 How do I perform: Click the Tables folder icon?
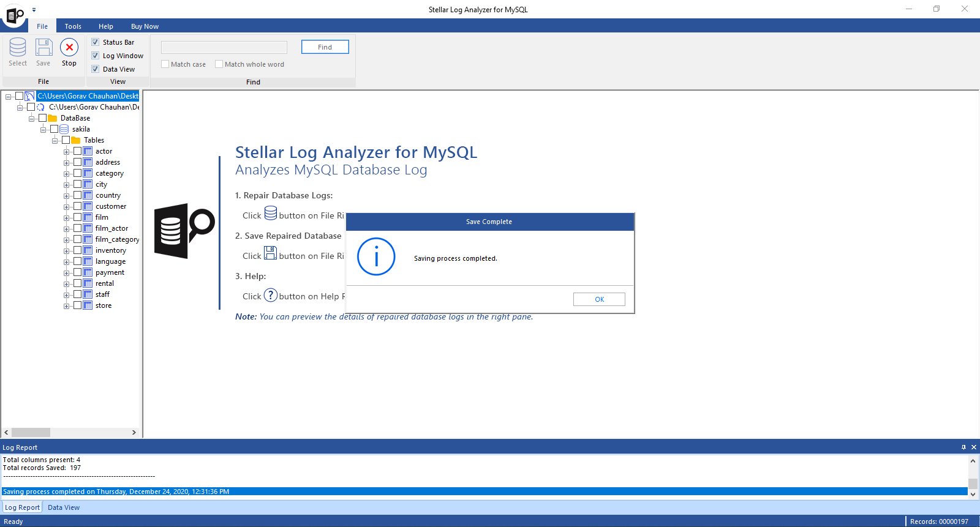(x=76, y=140)
